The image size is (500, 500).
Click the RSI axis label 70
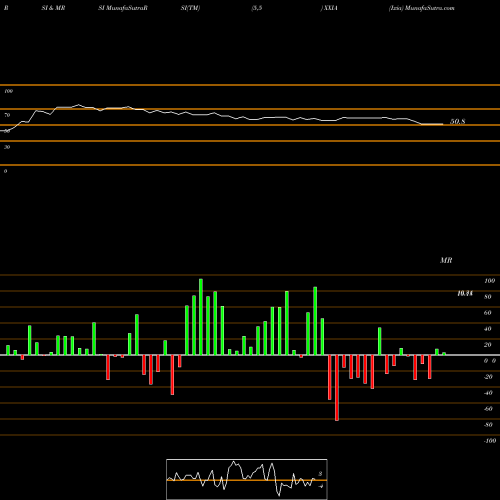(x=7, y=115)
